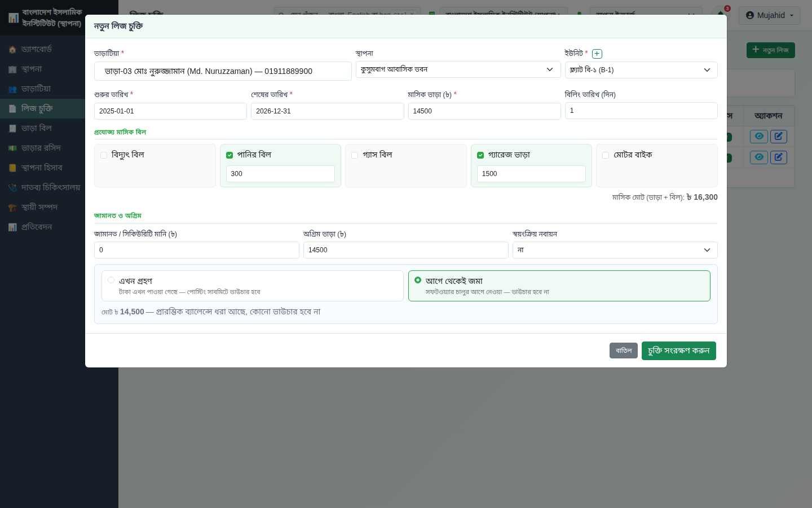Viewport: 812px width, 508px height.
Task: Go to স্থাপনা হিসাব in sidebar
Action: click(42, 168)
